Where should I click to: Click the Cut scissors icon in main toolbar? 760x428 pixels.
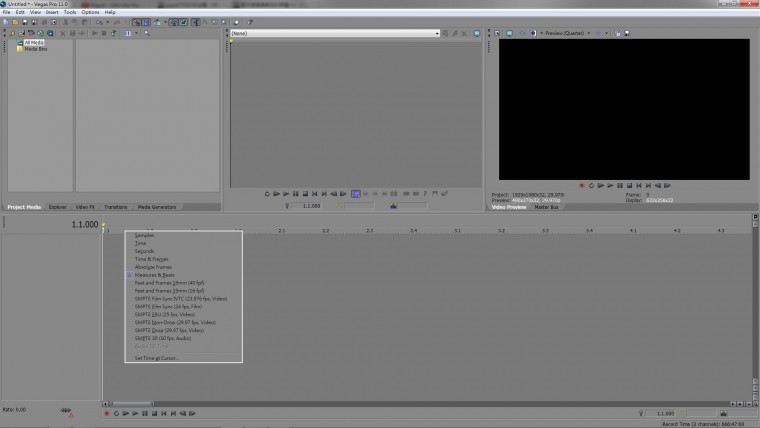point(65,22)
